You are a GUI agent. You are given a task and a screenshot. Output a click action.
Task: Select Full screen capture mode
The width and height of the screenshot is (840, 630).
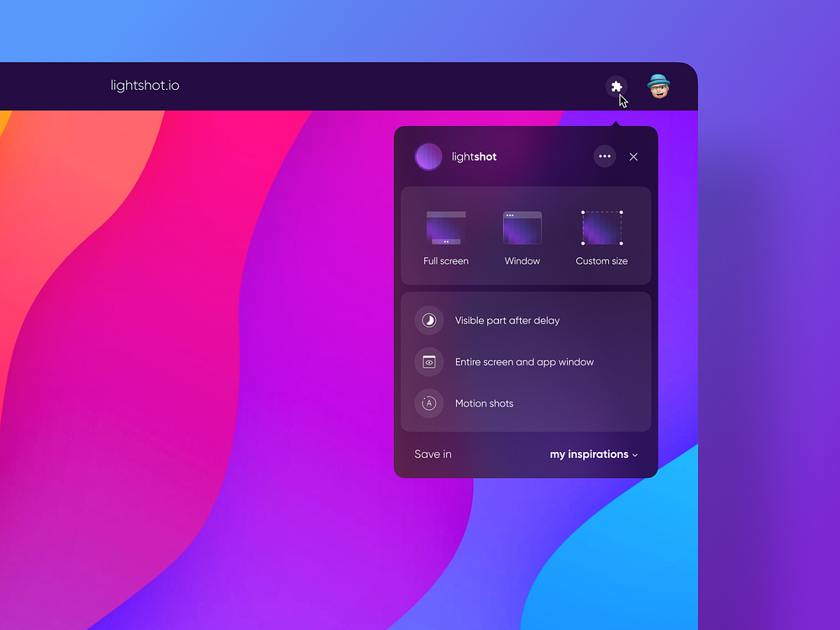pyautogui.click(x=445, y=237)
